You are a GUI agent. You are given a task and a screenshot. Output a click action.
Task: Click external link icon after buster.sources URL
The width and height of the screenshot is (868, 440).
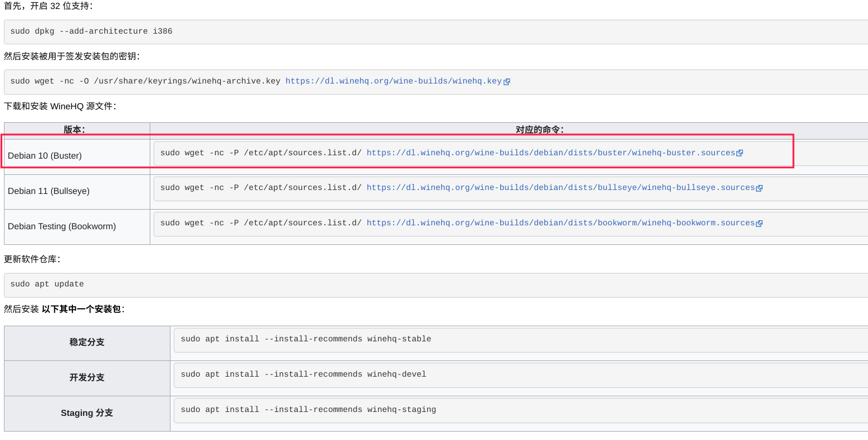coord(740,153)
